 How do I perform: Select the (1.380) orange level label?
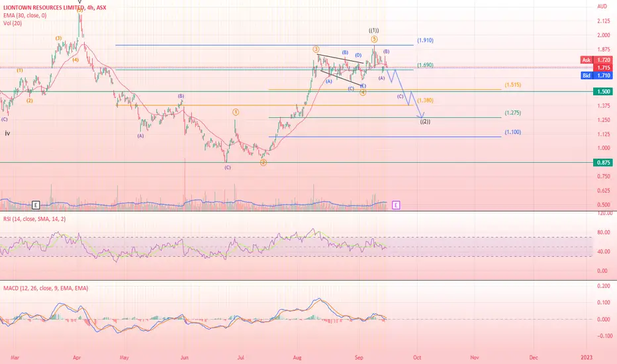(x=426, y=101)
